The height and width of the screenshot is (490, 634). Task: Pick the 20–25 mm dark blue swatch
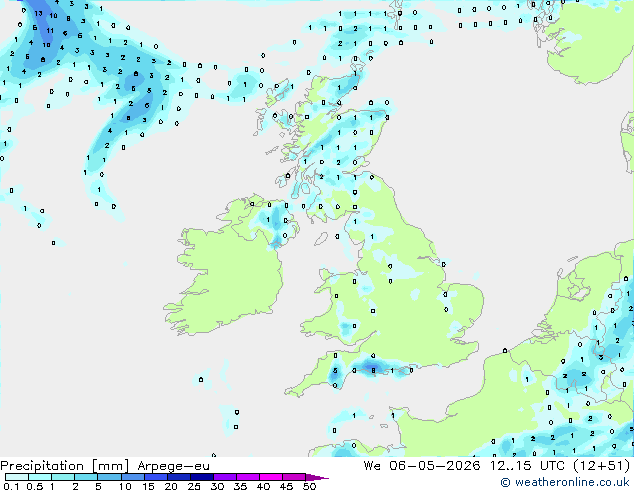(x=179, y=477)
